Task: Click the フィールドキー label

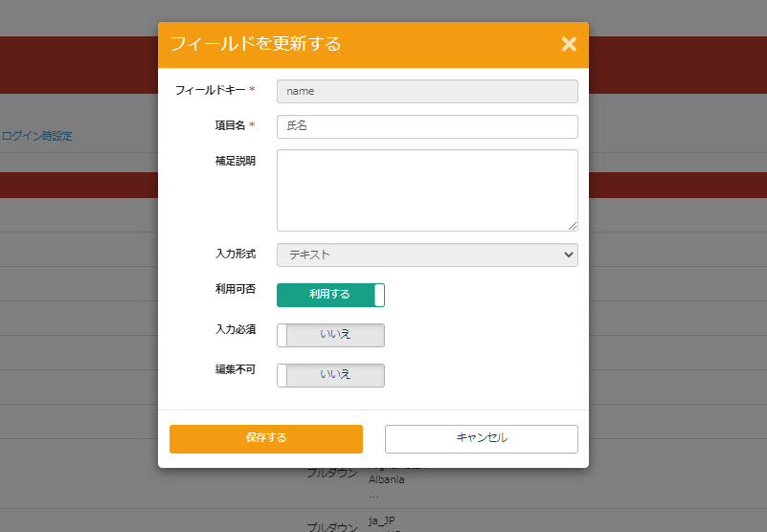Action: [210, 90]
